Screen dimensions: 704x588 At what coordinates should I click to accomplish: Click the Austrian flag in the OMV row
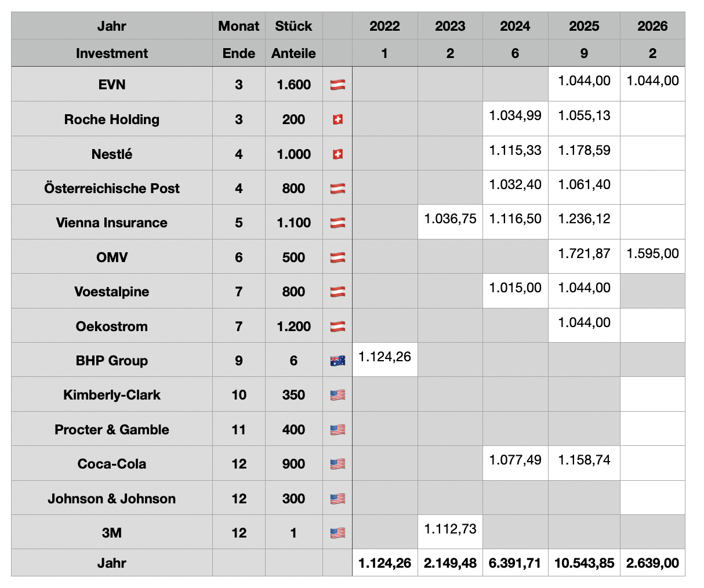(x=338, y=257)
